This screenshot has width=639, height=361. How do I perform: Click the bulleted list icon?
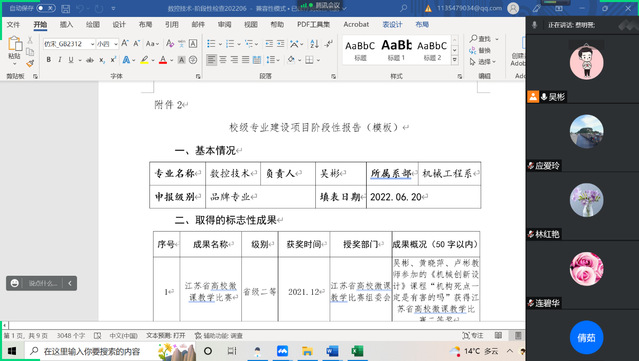point(211,44)
